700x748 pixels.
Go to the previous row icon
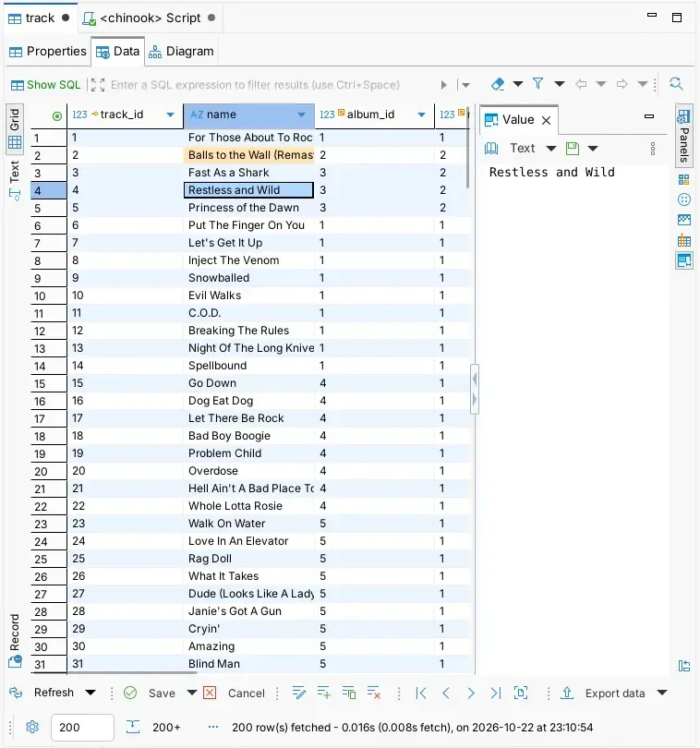pyautogui.click(x=446, y=693)
